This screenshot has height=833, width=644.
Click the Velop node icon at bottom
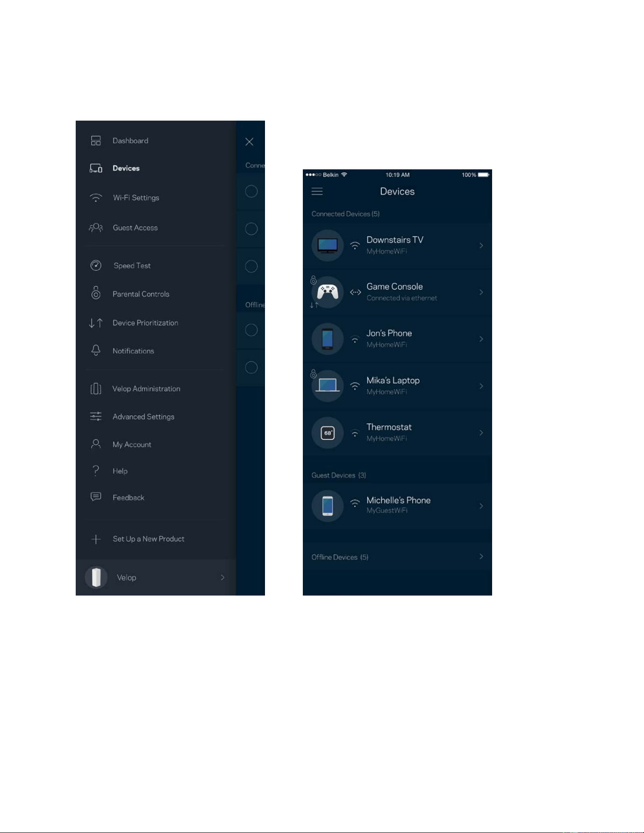[96, 577]
